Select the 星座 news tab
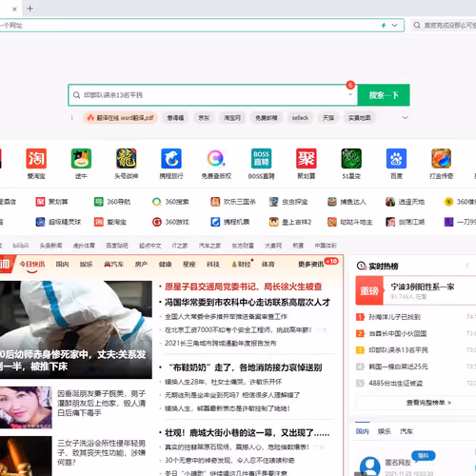Viewport: 476px width, 476px height. click(x=189, y=264)
